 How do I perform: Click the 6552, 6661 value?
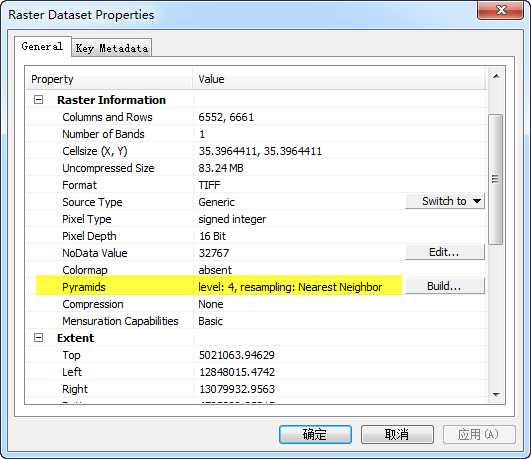pos(226,117)
